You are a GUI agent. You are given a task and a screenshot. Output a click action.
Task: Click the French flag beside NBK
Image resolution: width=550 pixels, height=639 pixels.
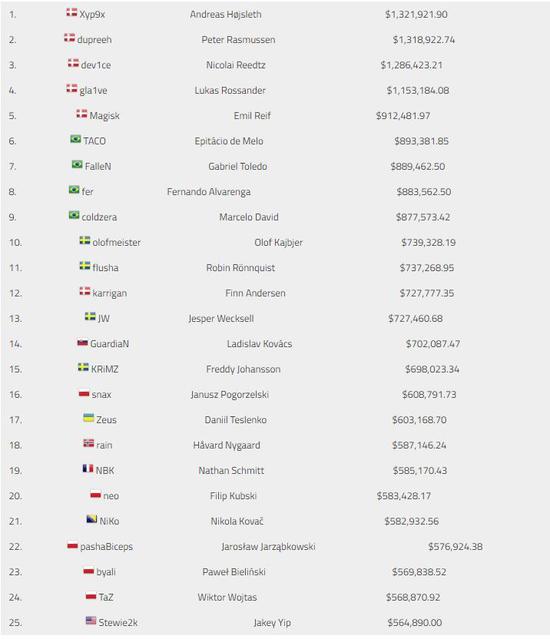click(88, 469)
